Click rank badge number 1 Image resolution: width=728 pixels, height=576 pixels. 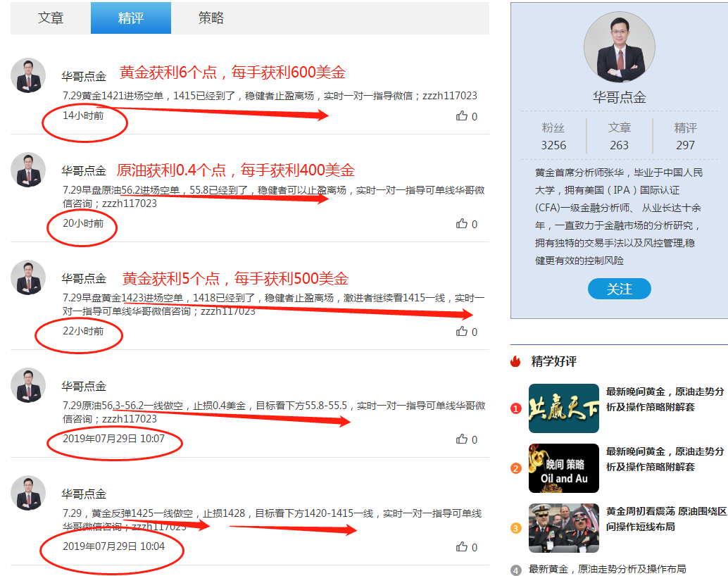coord(516,408)
